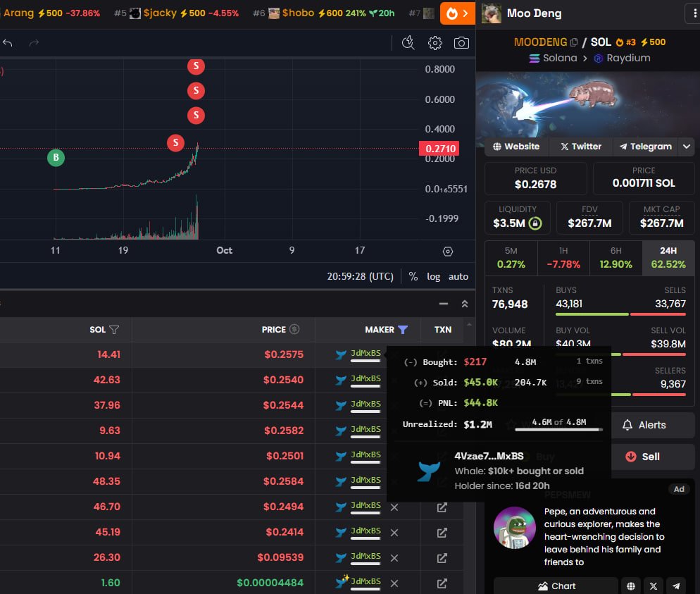This screenshot has height=594, width=700.
Task: Click the 4Vzae7...MxBS wallet address
Action: (489, 456)
